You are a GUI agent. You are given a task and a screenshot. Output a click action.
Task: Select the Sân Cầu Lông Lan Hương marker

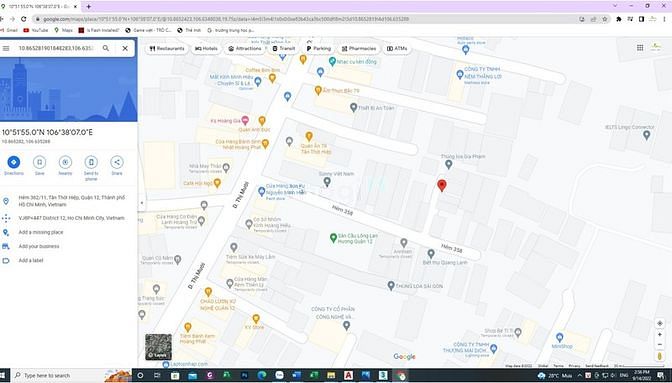[333, 238]
